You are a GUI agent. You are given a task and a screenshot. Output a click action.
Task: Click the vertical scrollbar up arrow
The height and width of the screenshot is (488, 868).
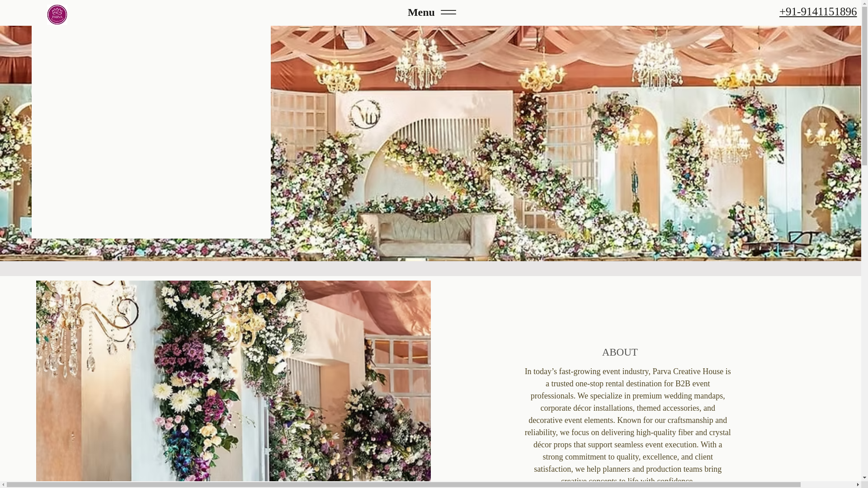864,3
